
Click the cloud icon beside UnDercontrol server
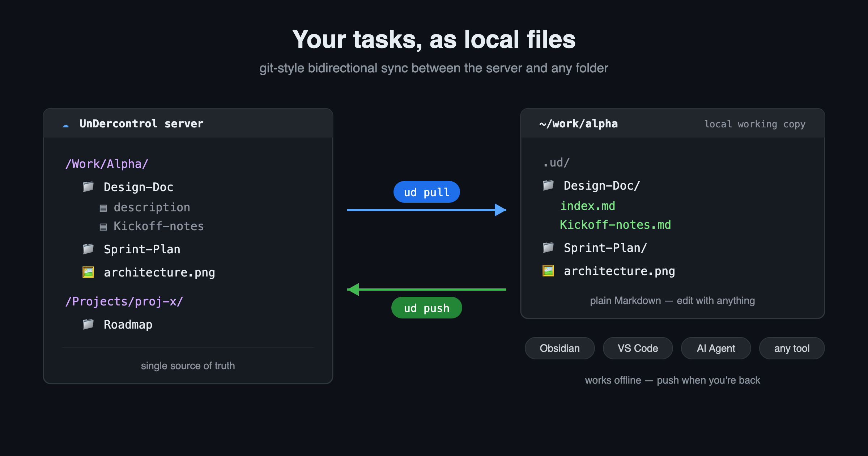(65, 126)
